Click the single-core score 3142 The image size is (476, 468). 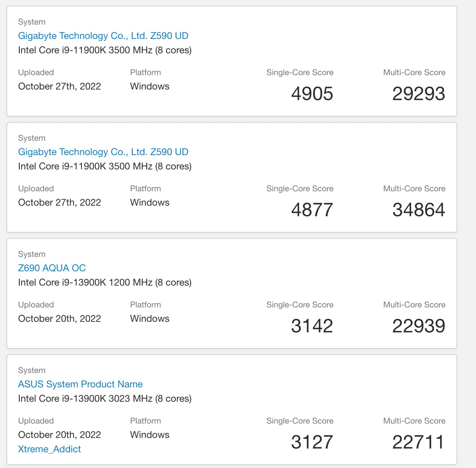312,326
